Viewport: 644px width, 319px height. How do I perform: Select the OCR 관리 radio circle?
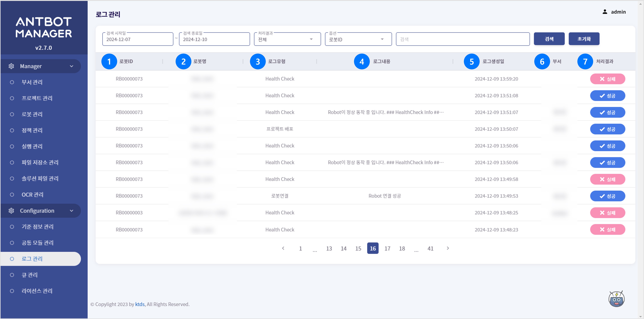click(x=12, y=195)
